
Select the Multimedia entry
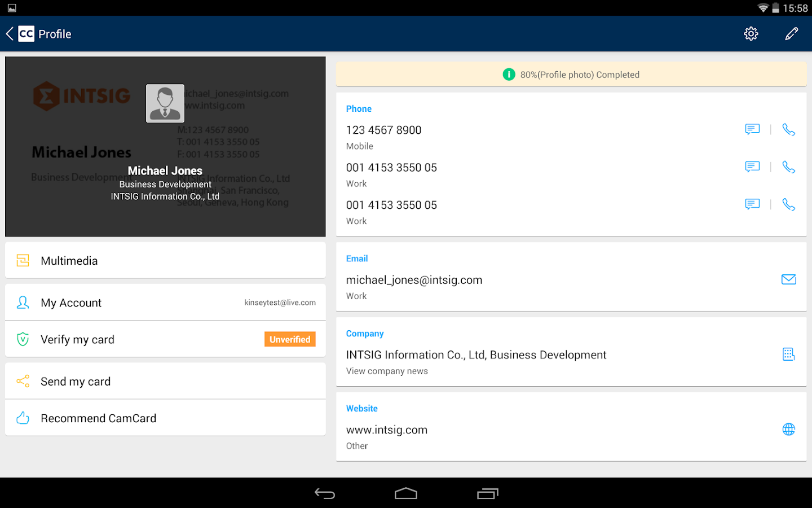click(69, 260)
